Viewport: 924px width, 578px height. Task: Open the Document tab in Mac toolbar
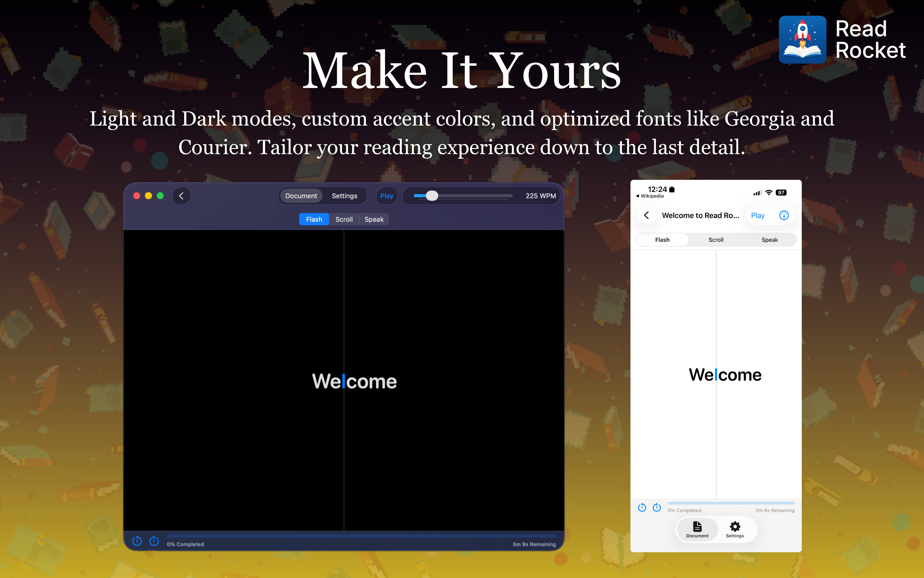coord(301,196)
